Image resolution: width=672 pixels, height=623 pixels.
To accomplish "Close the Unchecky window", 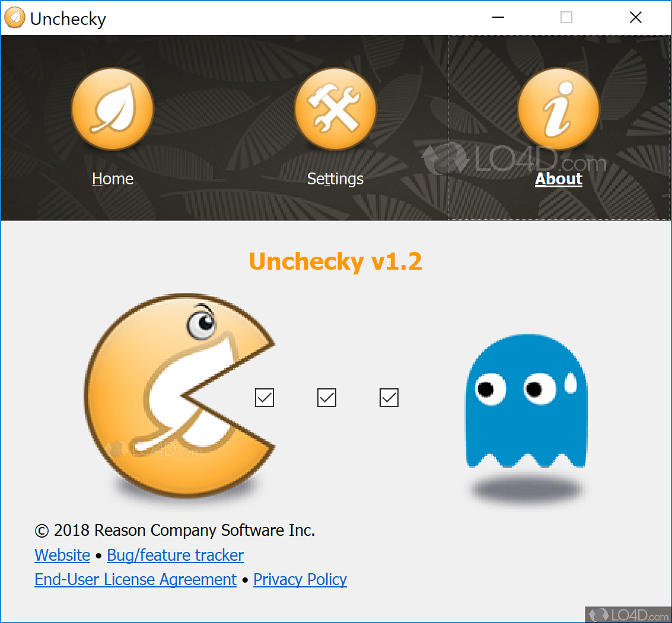I will pos(636,18).
